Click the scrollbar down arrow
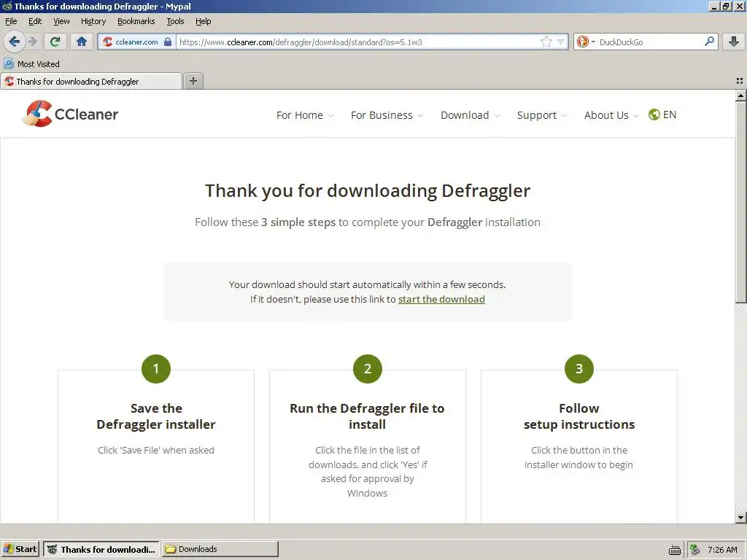 741,517
